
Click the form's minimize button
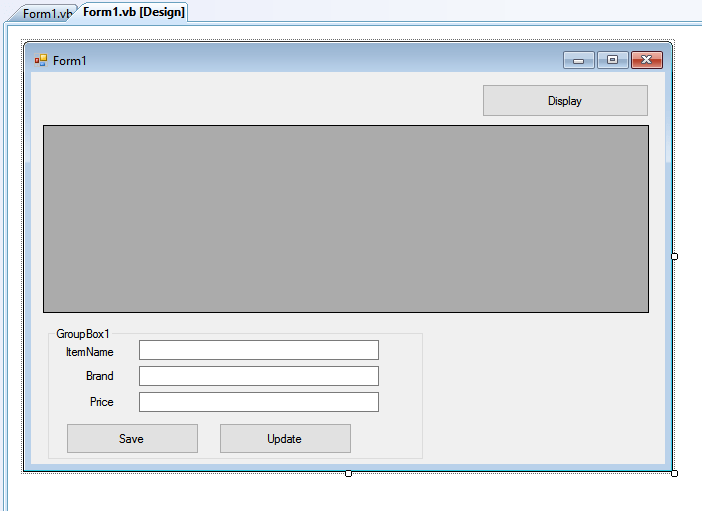coord(579,60)
